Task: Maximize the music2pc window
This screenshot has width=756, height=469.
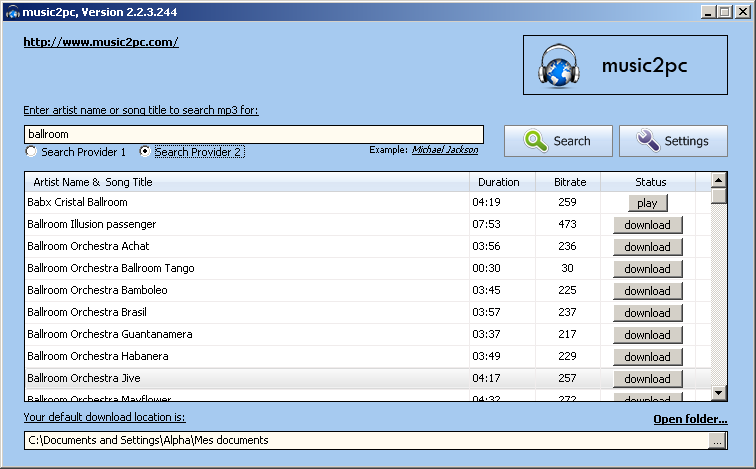Action: [x=725, y=12]
